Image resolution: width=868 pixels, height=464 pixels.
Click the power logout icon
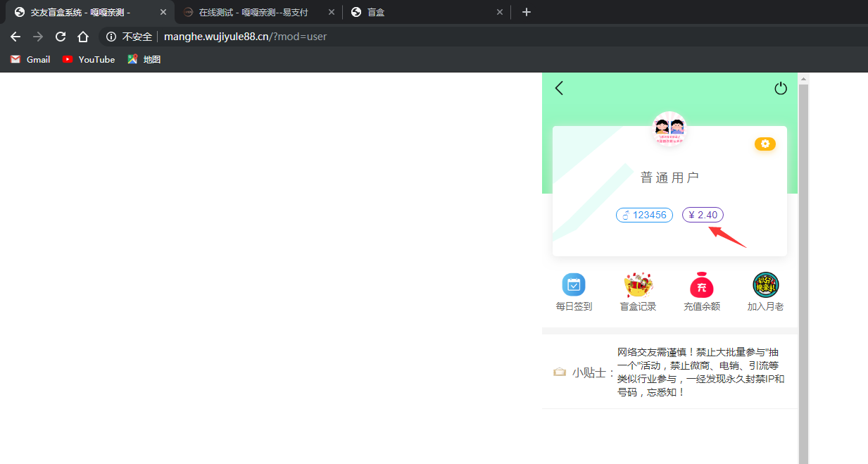coord(780,89)
